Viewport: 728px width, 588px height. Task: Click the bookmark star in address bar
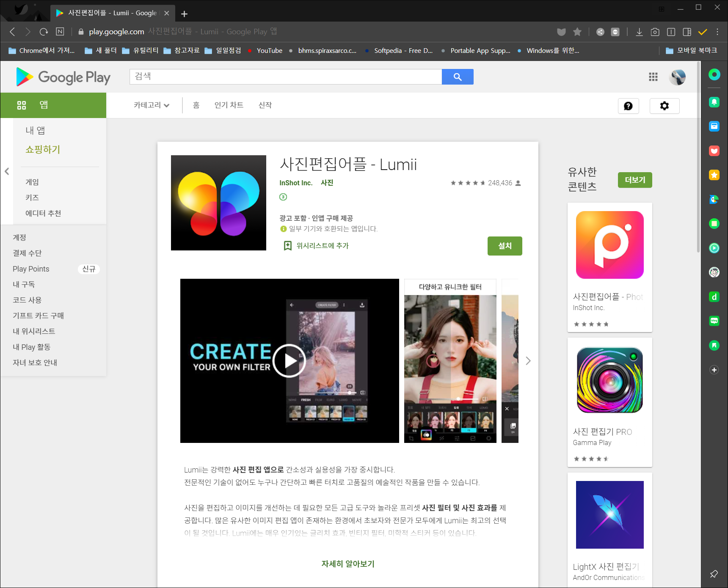point(577,32)
